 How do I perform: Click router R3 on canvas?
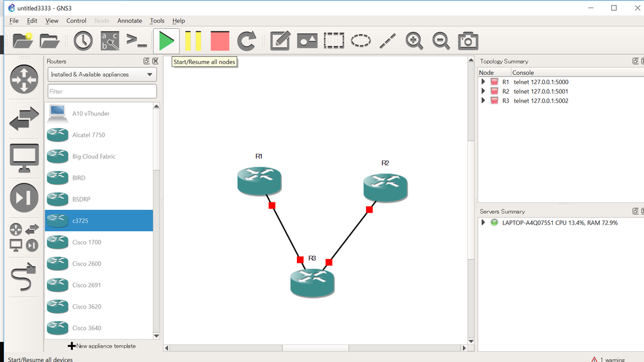click(x=312, y=283)
